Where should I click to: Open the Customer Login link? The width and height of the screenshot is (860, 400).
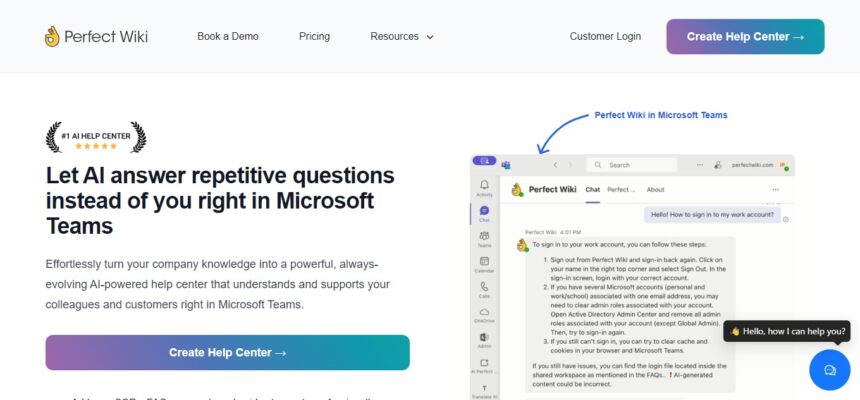(x=605, y=36)
